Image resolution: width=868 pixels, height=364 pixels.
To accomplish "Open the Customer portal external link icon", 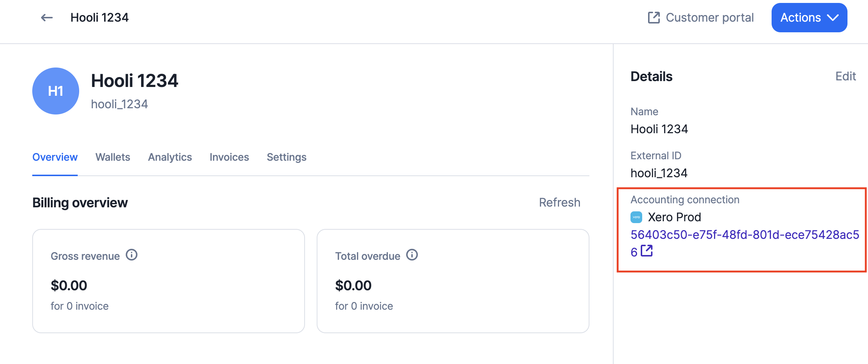I will click(654, 18).
